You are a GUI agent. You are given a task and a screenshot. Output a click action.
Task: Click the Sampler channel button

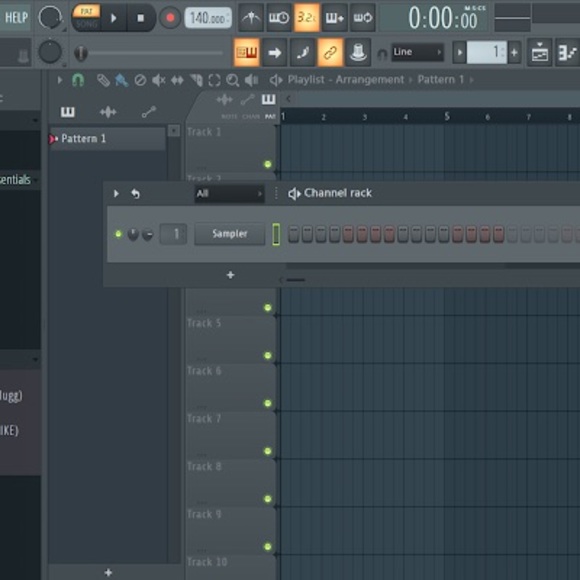coord(230,233)
